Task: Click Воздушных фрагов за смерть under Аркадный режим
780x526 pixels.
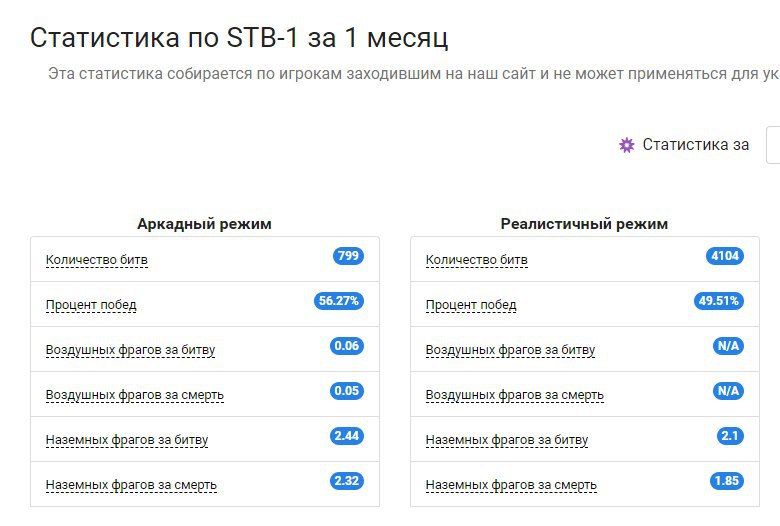Action: click(134, 395)
